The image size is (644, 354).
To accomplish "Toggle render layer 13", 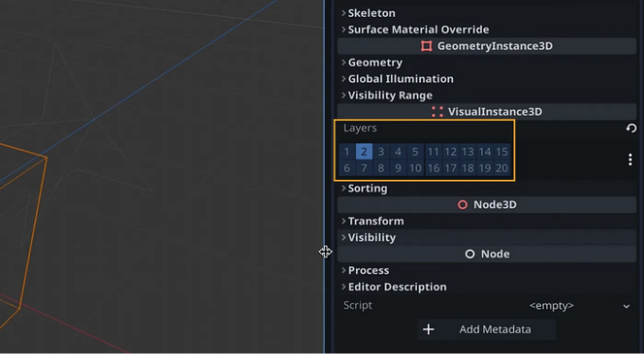I will point(468,151).
